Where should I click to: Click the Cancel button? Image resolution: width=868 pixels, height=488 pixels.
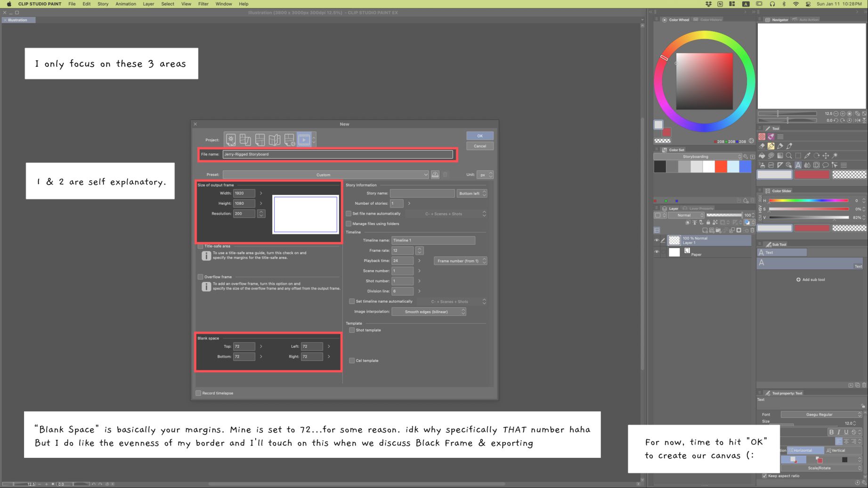[x=480, y=146]
